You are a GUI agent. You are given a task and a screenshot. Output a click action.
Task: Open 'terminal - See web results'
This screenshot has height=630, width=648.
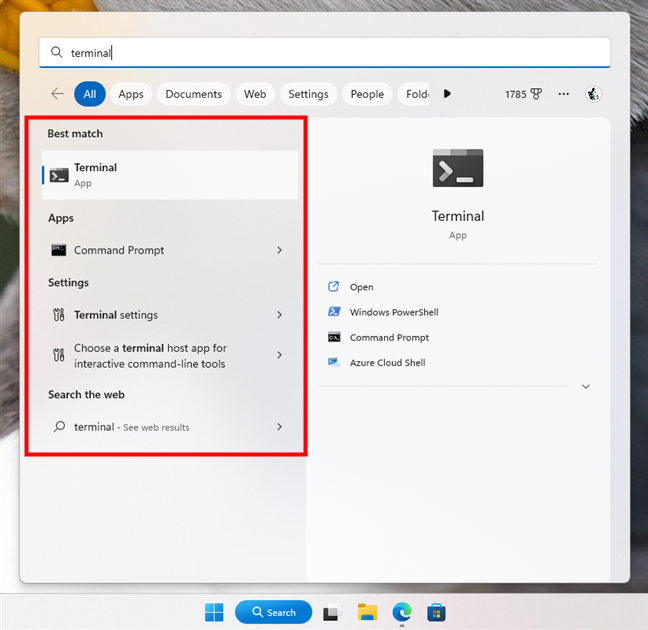pos(170,427)
